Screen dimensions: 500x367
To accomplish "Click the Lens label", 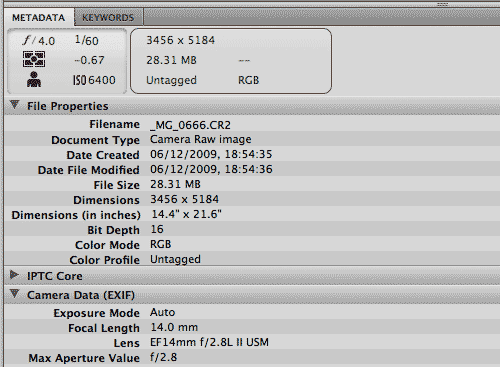I will (x=126, y=343).
